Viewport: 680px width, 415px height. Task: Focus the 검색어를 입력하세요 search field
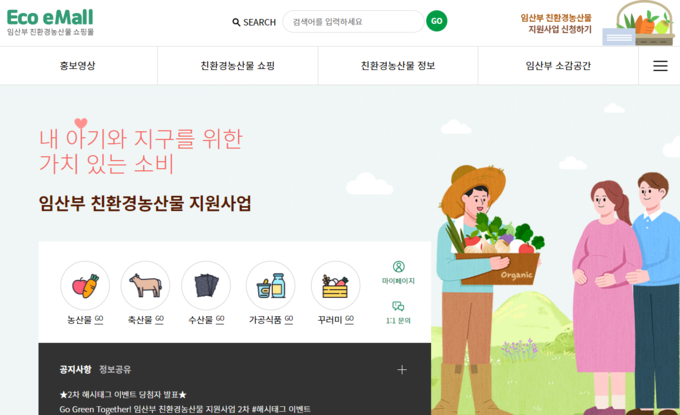[x=353, y=22]
